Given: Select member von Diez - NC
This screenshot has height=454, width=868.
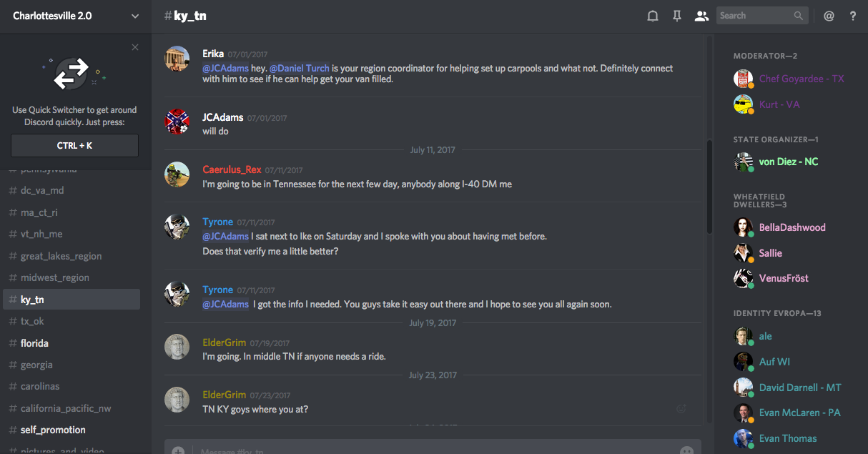Looking at the screenshot, I should tap(788, 162).
